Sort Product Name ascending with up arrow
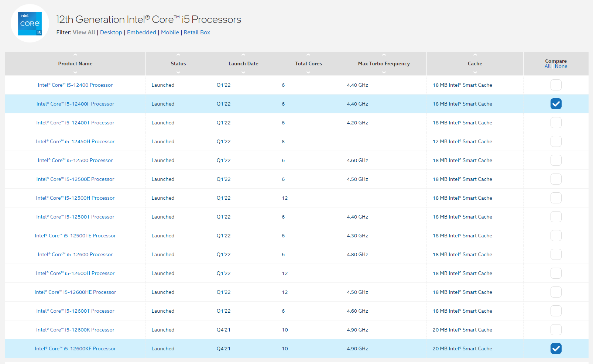This screenshot has width=593, height=364. pos(75,55)
